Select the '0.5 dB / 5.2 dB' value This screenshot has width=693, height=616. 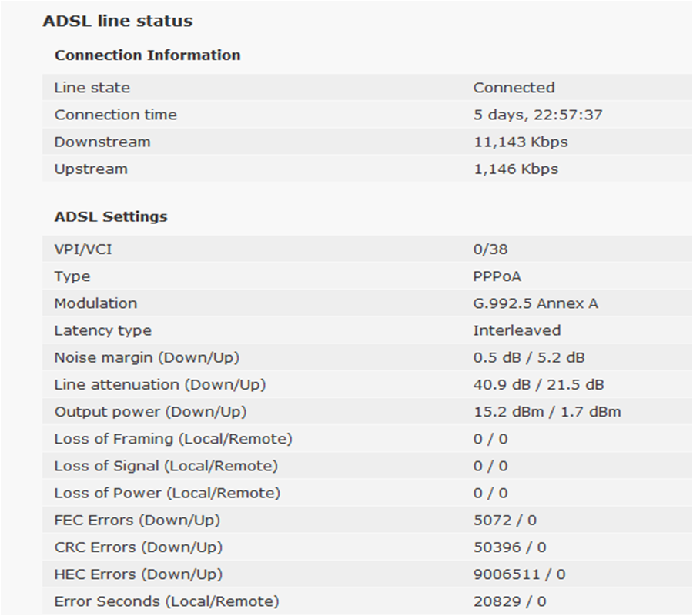pyautogui.click(x=529, y=357)
